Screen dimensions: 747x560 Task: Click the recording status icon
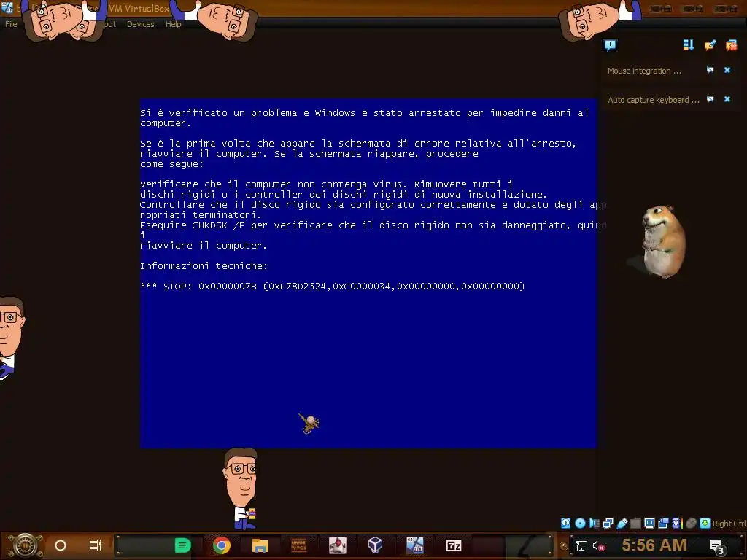663,524
